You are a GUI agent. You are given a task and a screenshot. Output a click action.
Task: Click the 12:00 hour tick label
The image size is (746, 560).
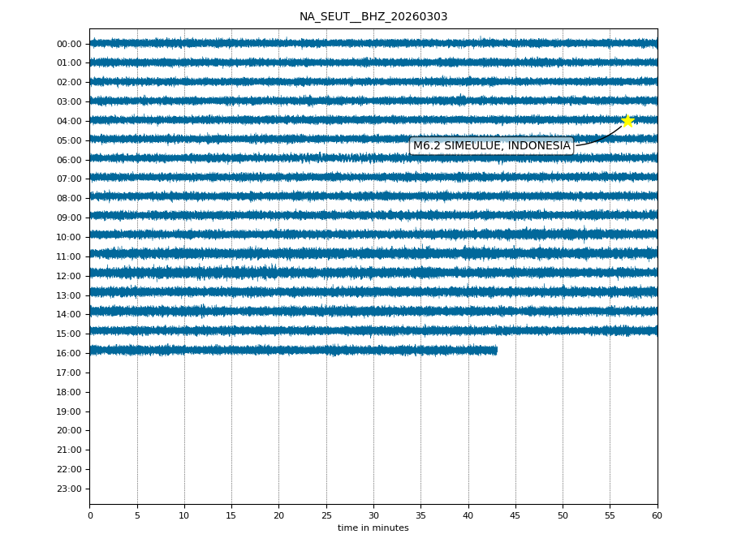[x=69, y=276]
